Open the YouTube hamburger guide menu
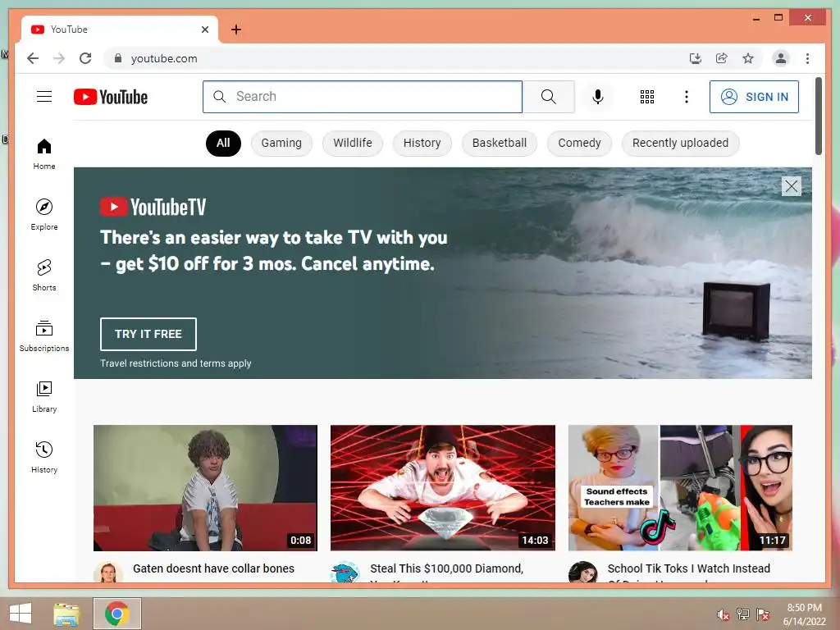 pyautogui.click(x=44, y=97)
